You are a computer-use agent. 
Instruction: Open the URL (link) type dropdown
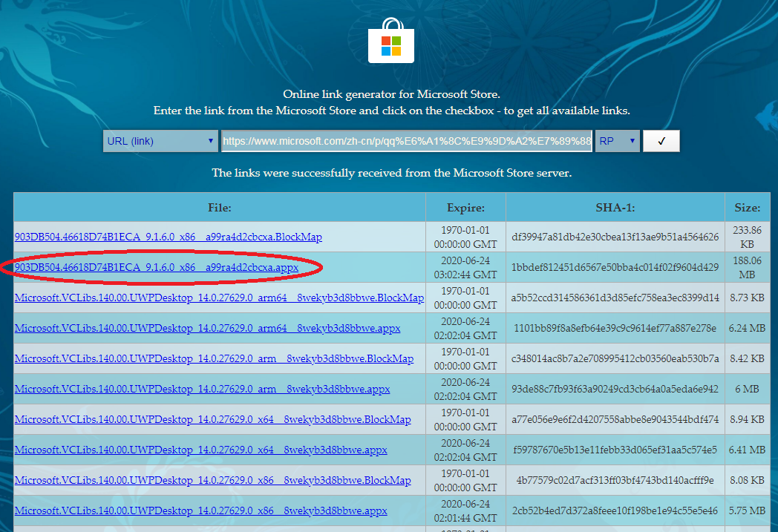click(x=160, y=141)
